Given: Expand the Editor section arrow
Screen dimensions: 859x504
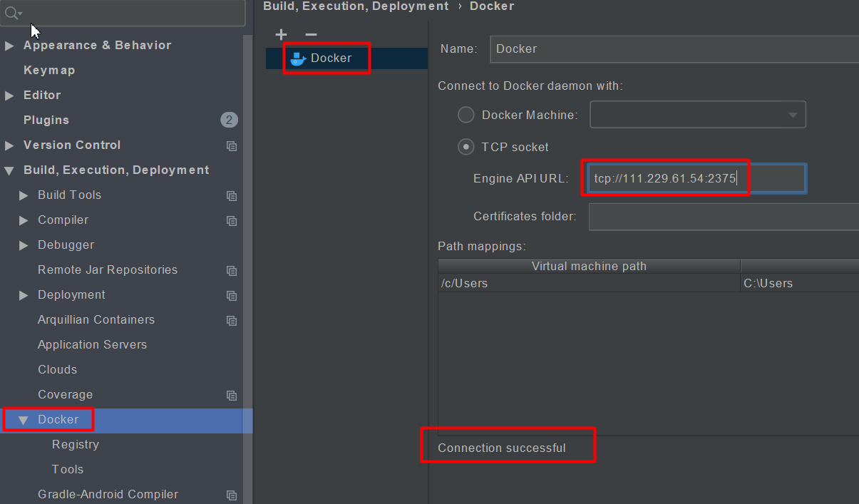Looking at the screenshot, I should click(x=9, y=96).
